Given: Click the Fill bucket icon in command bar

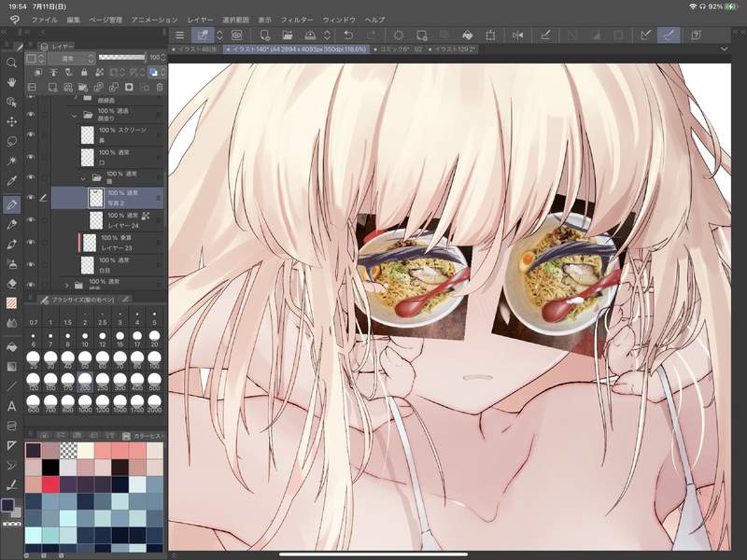Looking at the screenshot, I should [x=468, y=35].
